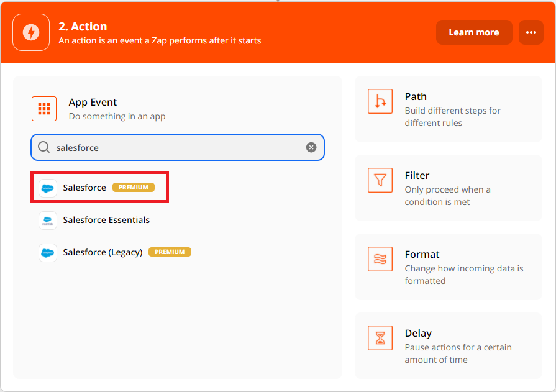Click the search magnifier icon
Screen dimensions: 556x392
(x=43, y=147)
